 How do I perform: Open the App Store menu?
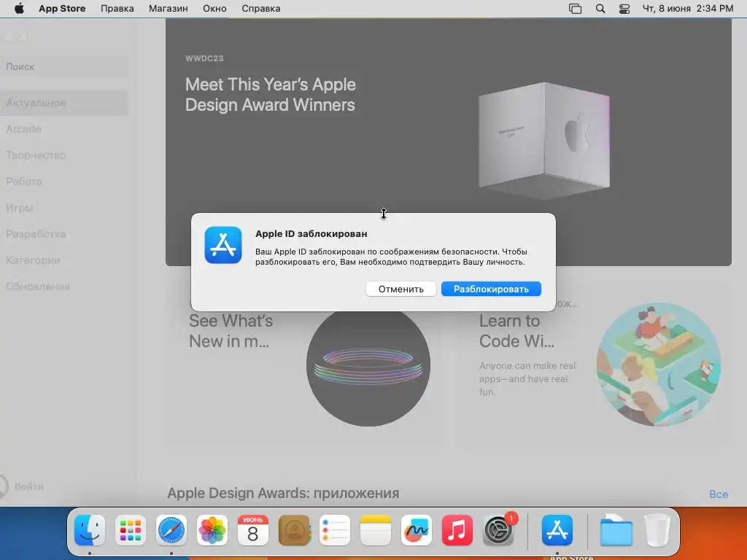(62, 9)
